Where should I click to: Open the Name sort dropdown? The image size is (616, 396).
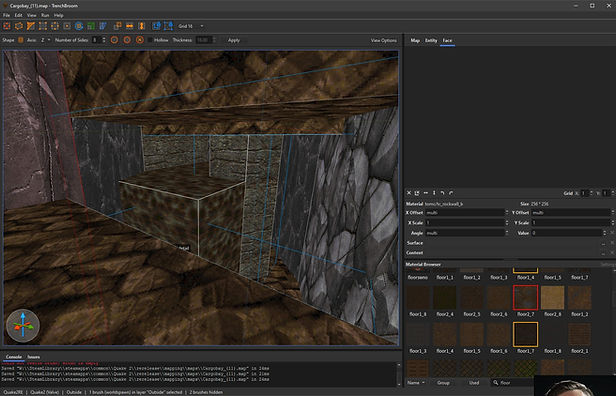pyautogui.click(x=416, y=383)
